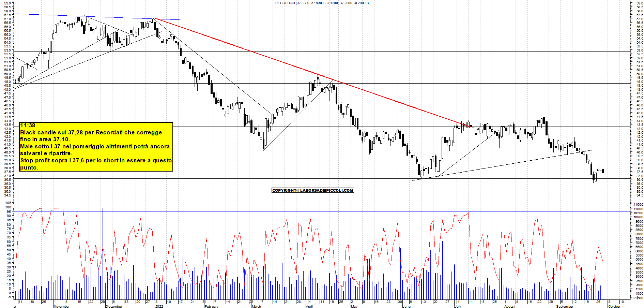Click the COPYRIGHT@LABORSADEIPICCOLI.COM label

tap(313, 190)
